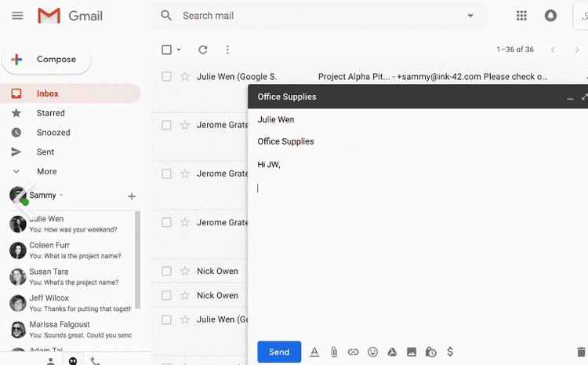Screen dimensions: 588x365
Task: Go to the newer page arrow
Action: coord(553,49)
